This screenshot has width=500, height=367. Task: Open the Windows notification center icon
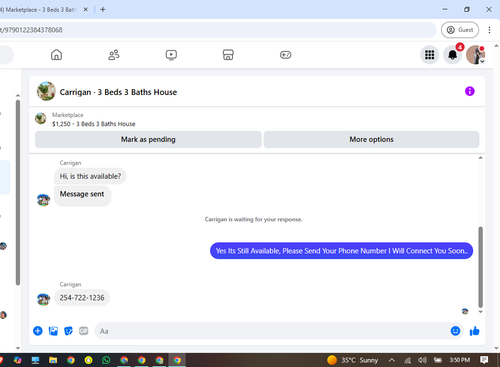(484, 360)
